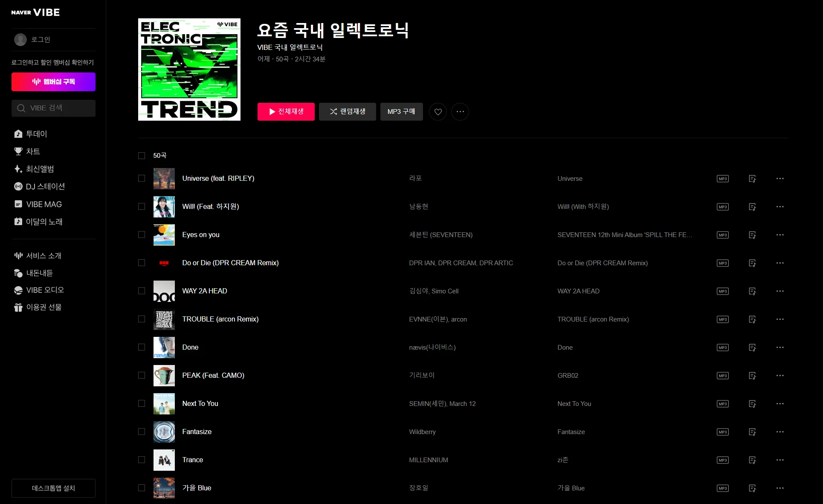Expand more options for 가을 Blue
823x504 pixels.
click(x=780, y=488)
